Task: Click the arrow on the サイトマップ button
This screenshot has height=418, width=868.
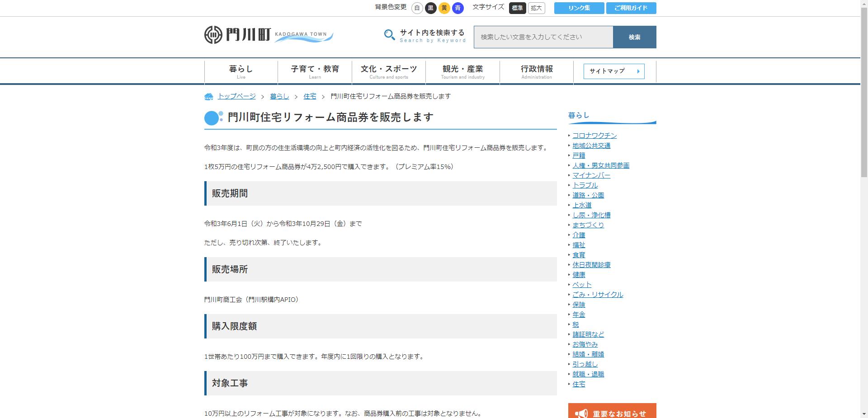Action: (x=638, y=71)
